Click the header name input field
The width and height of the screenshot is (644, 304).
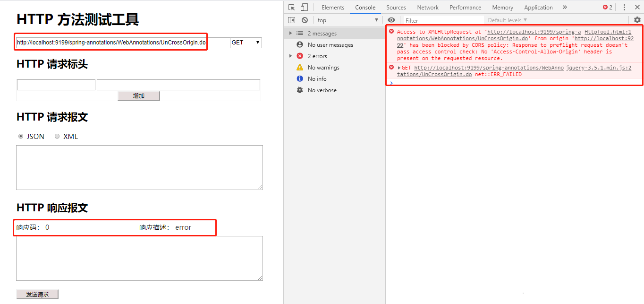coord(56,85)
